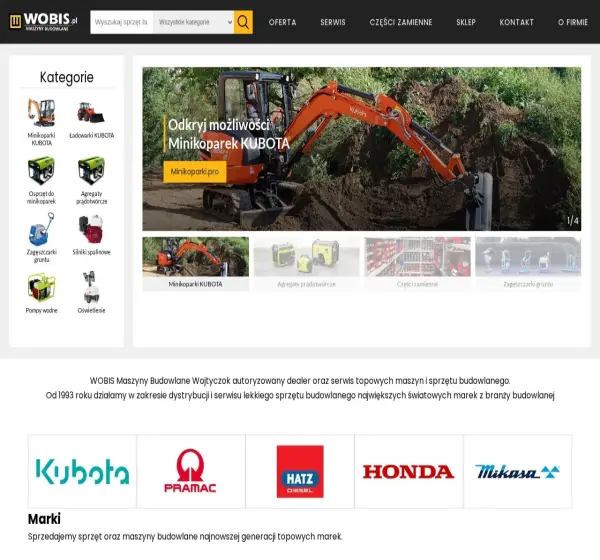
Task: Open the O FIRMIE menu item
Action: point(573,22)
